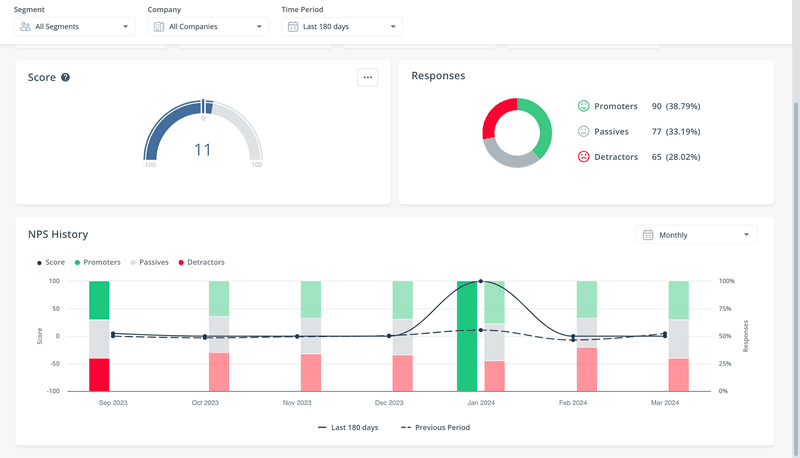Open the Segment dropdown showing All Segments
Viewport: 800px width, 458px height.
pos(74,27)
